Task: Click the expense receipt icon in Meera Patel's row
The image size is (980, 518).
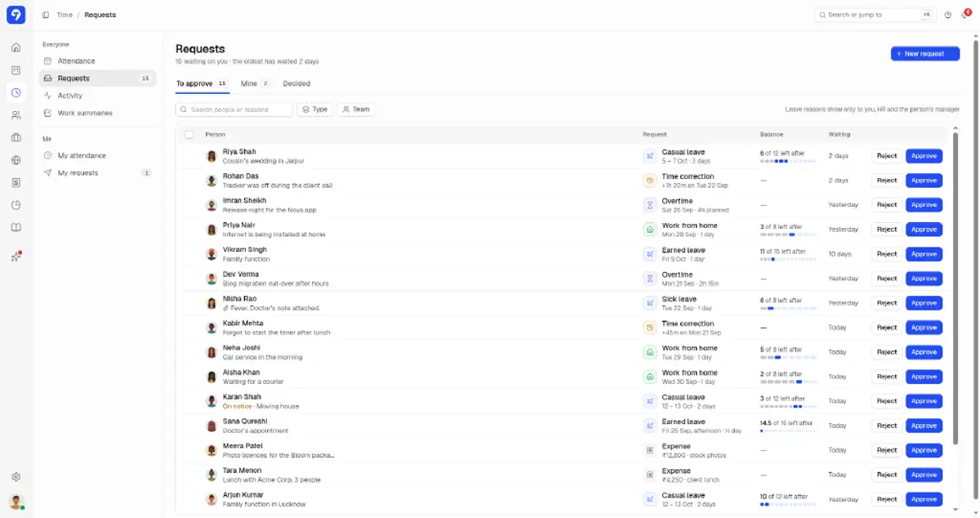Action: coord(650,450)
